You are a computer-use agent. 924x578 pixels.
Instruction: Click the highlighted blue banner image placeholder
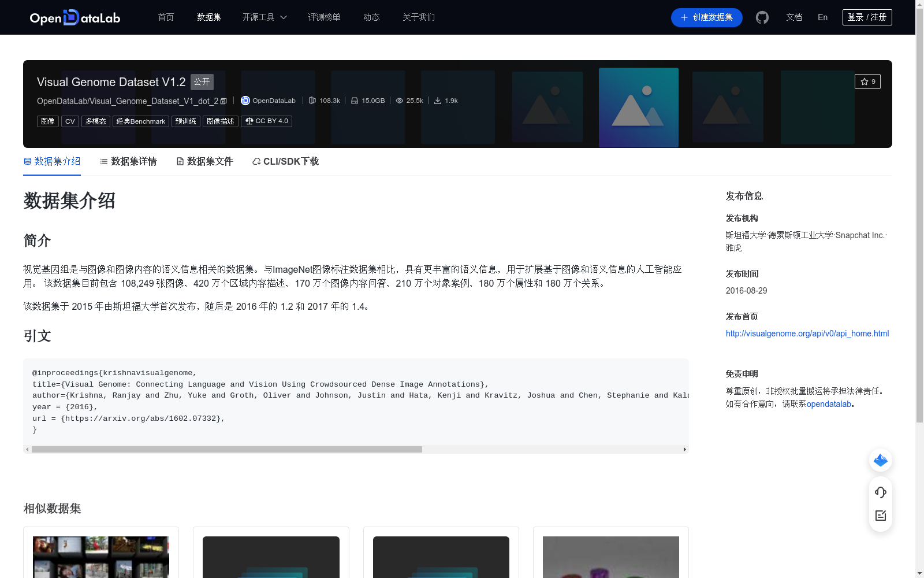pyautogui.click(x=639, y=108)
